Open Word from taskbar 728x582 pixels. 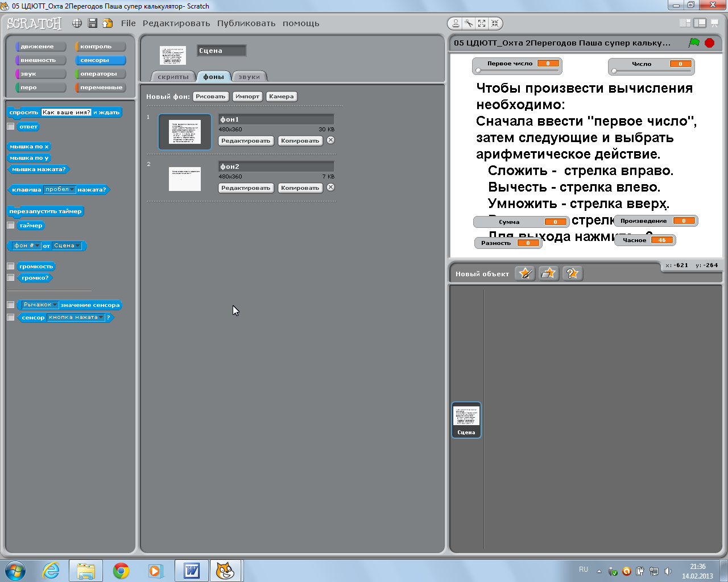click(192, 571)
